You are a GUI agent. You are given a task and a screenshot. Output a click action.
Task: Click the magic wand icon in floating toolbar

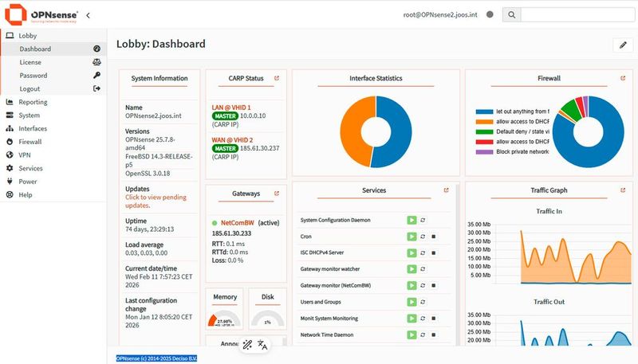tap(247, 345)
